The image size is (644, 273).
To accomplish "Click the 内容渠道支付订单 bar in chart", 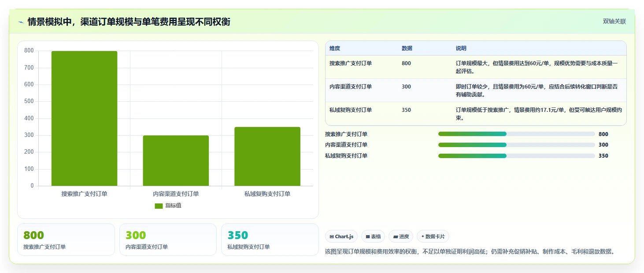I will (x=176, y=161).
